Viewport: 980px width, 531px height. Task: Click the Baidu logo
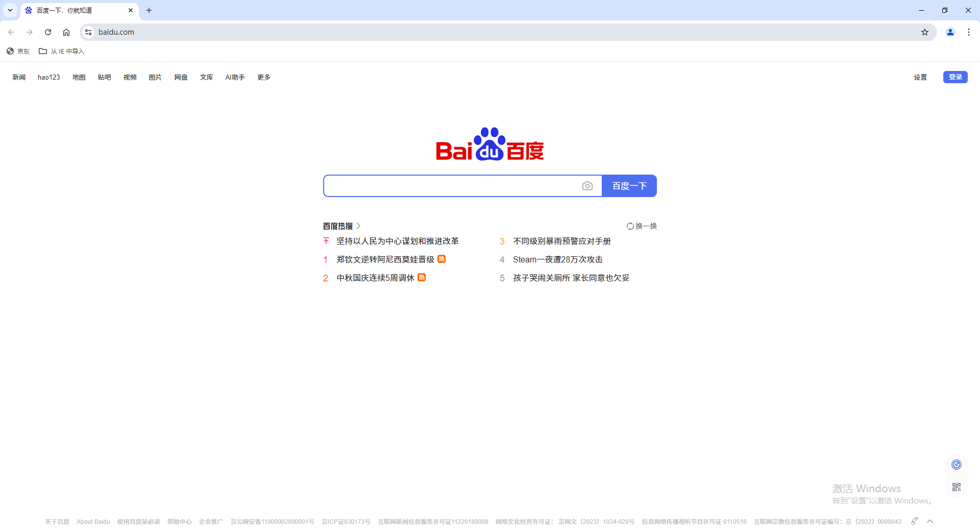(x=490, y=144)
